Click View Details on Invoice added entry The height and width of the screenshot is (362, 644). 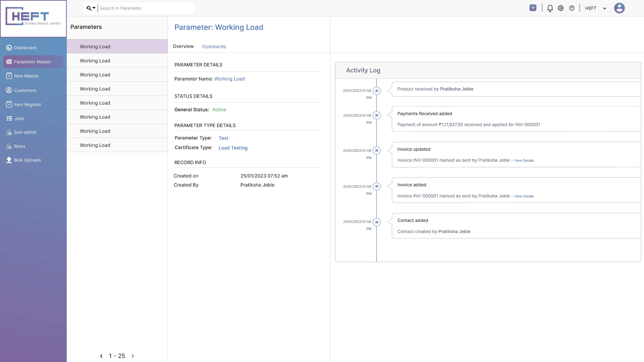(524, 196)
